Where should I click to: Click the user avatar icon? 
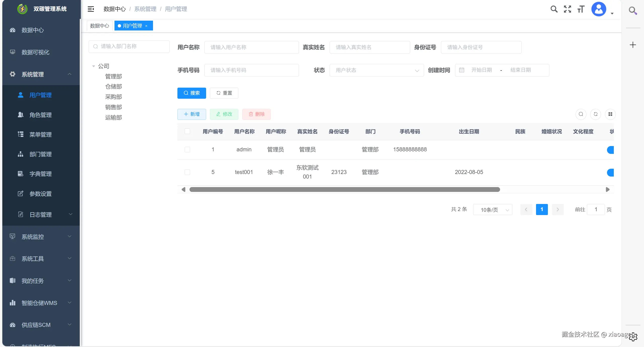point(598,9)
